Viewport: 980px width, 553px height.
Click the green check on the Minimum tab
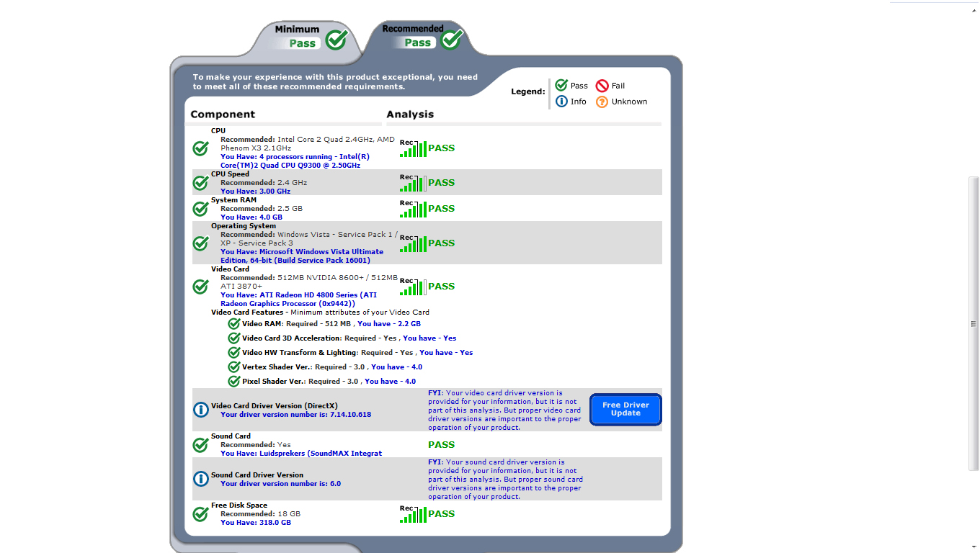pos(336,40)
